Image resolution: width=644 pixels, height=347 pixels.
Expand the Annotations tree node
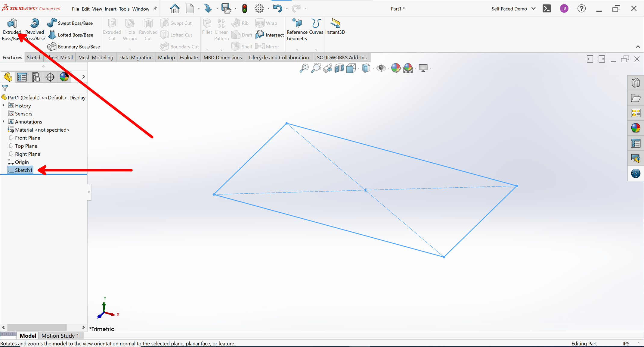(x=4, y=121)
